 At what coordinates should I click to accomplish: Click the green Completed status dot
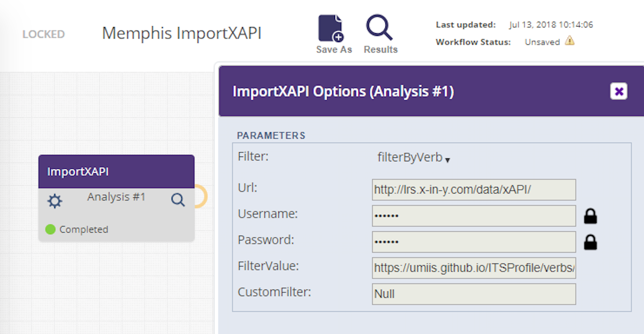point(51,229)
